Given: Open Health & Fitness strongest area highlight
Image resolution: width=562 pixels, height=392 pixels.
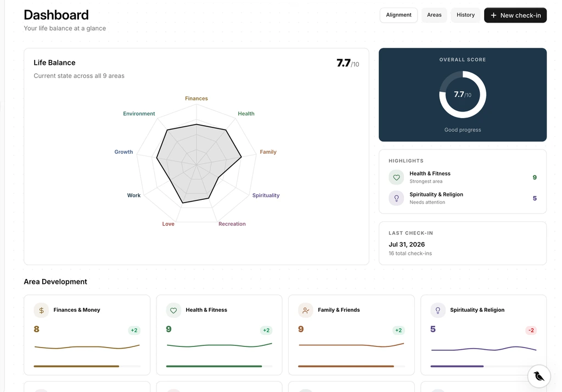Looking at the screenshot, I should coord(462,177).
